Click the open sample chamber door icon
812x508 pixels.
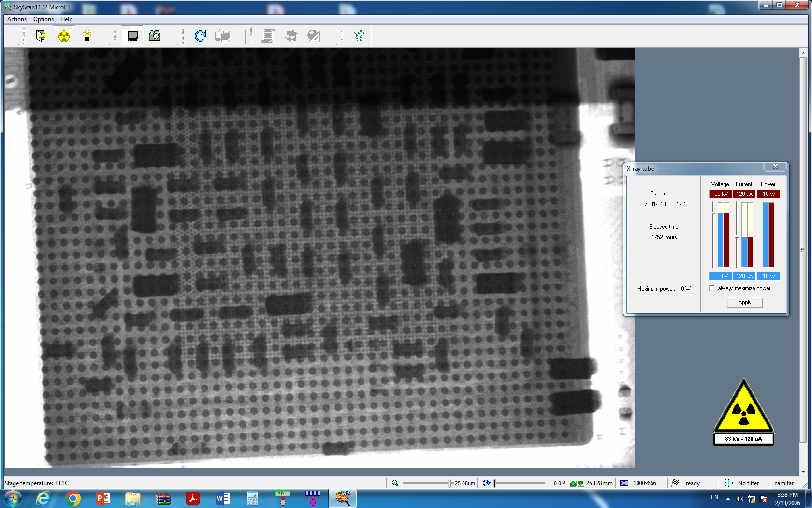42,36
